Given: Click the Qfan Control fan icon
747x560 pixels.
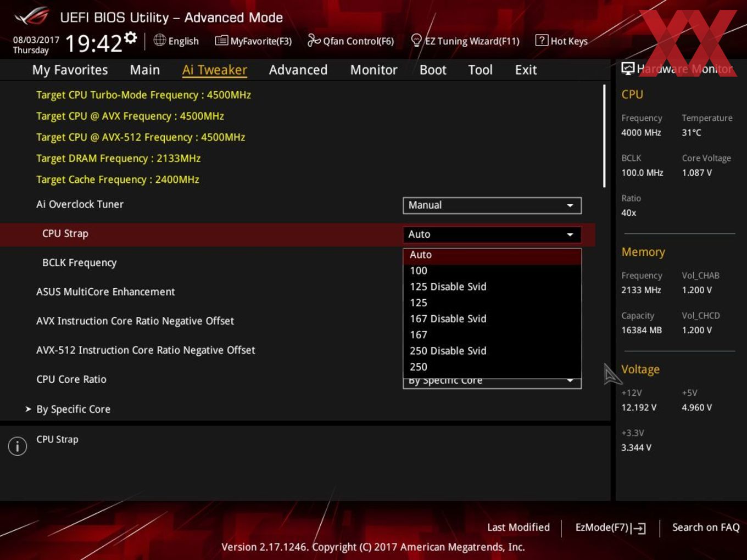Looking at the screenshot, I should (x=314, y=40).
